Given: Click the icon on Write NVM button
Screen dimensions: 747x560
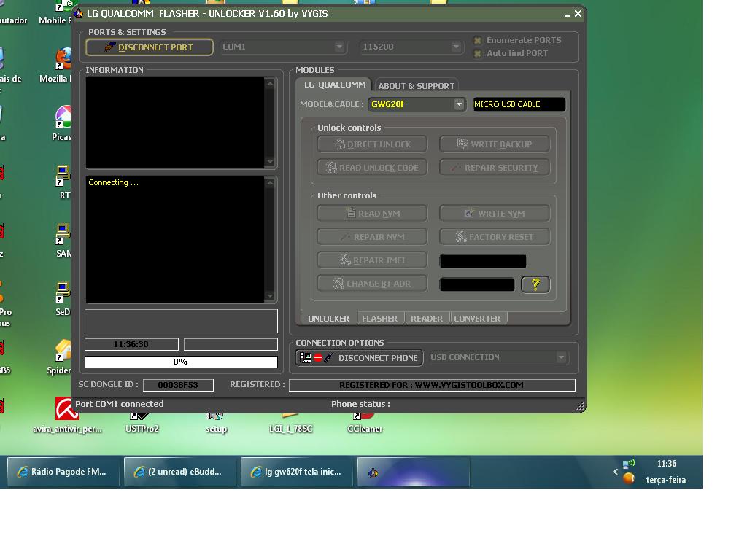Looking at the screenshot, I should pyautogui.click(x=469, y=212).
